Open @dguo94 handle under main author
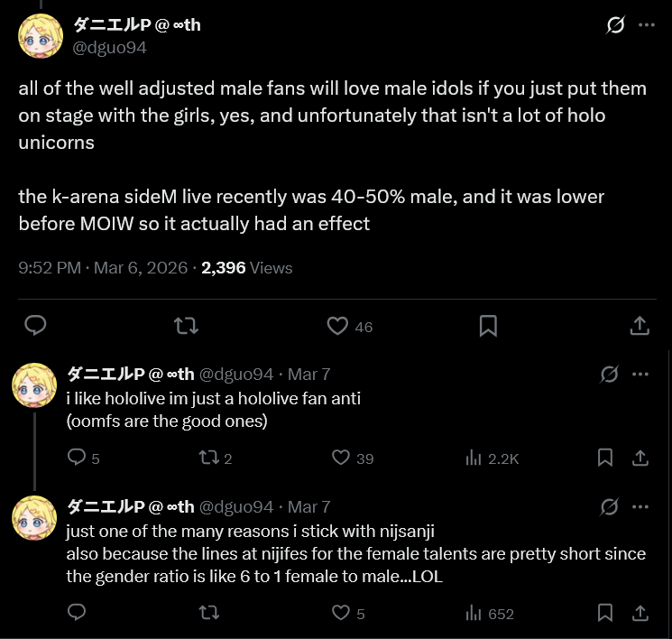 point(109,48)
